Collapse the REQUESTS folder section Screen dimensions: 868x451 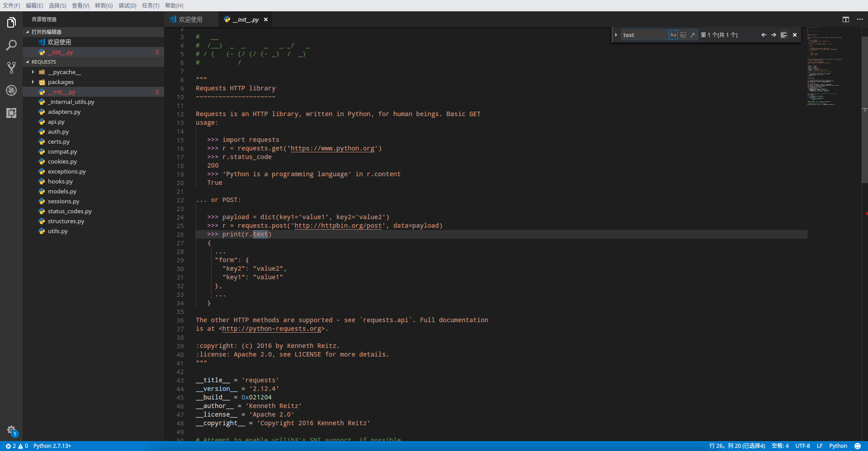(93, 62)
